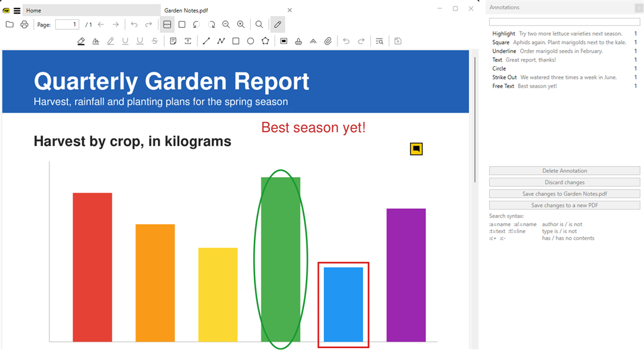The image size is (644, 350).
Task: Click the red 'Best season yet!' text
Action: pyautogui.click(x=313, y=128)
